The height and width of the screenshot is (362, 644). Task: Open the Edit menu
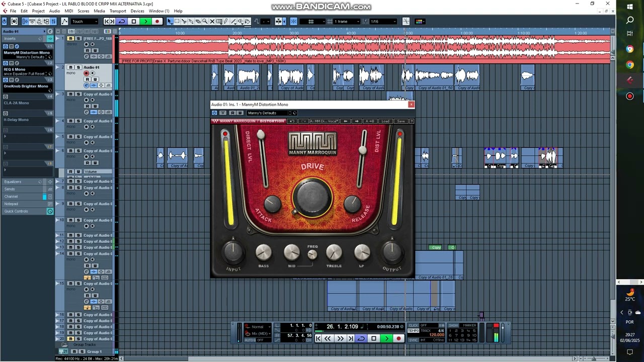24,11
